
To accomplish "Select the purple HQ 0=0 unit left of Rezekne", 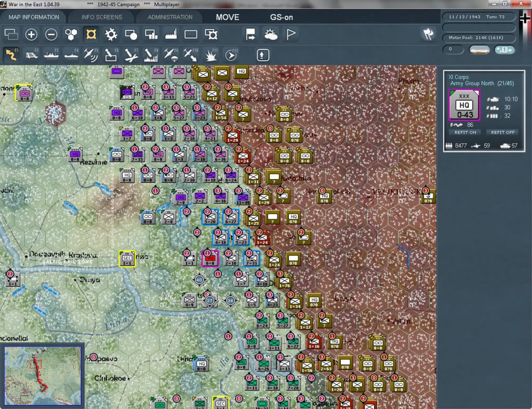I will pyautogui.click(x=75, y=155).
